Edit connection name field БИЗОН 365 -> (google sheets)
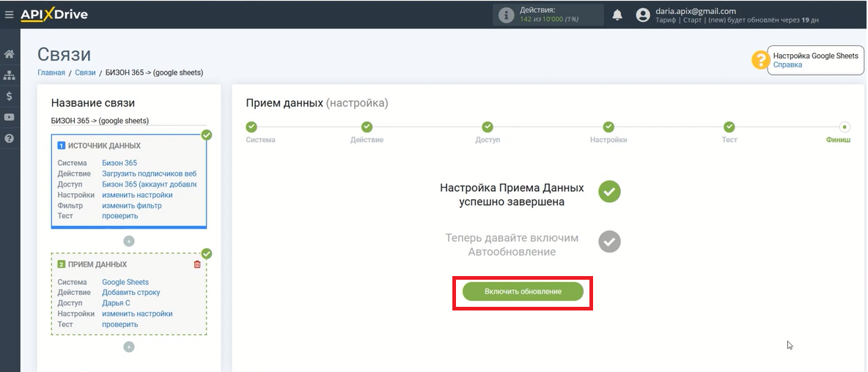 pos(128,121)
